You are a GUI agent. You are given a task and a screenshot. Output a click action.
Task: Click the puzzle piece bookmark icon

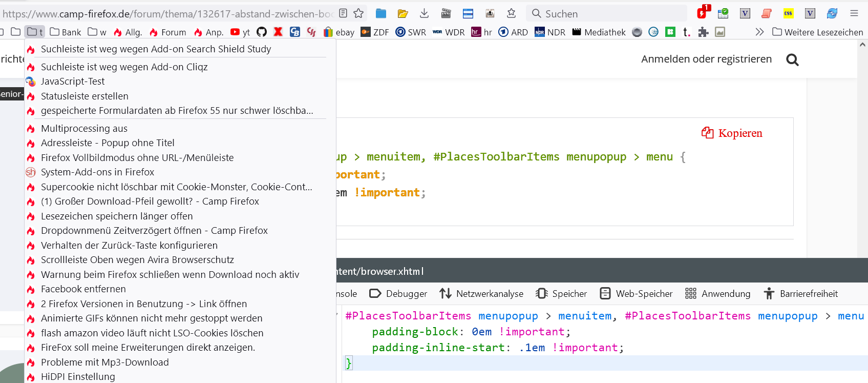point(703,32)
